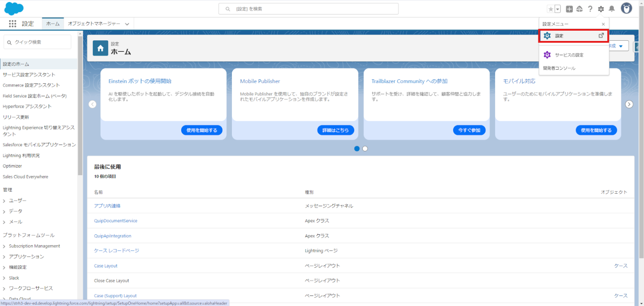Image resolution: width=644 pixels, height=306 pixels.
Task: Click the Salesforce cloud logo
Action: coord(14,8)
